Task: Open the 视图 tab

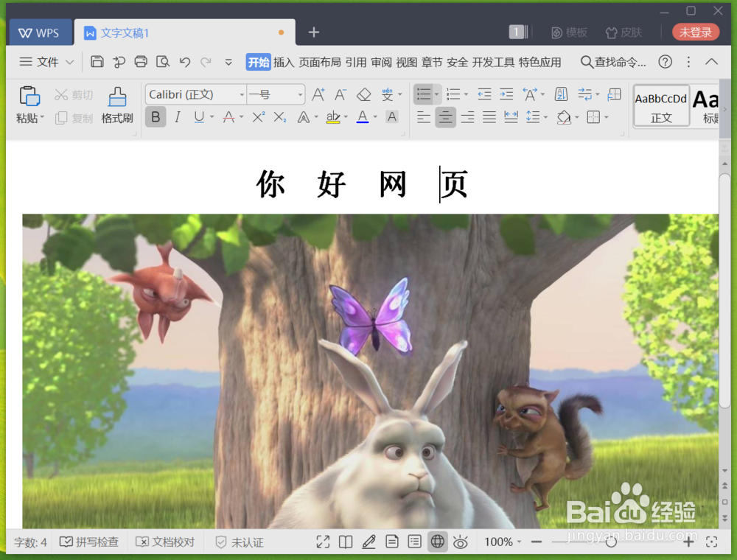Action: tap(407, 62)
